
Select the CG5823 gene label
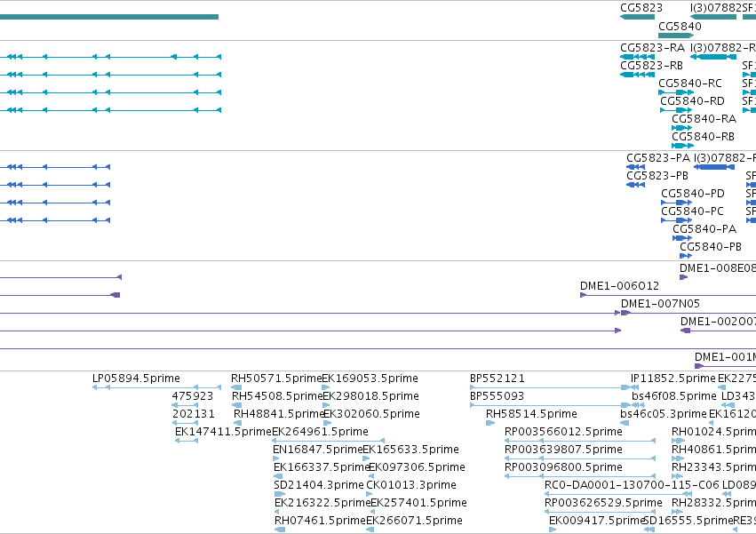[641, 8]
